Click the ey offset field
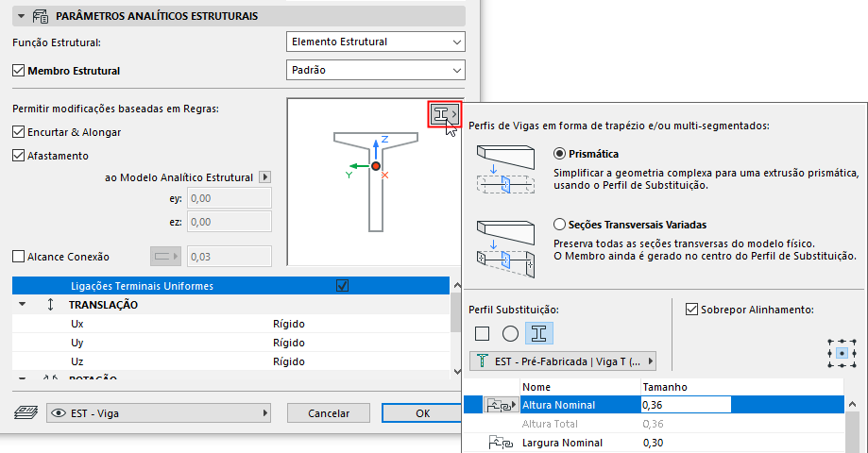 [x=230, y=198]
